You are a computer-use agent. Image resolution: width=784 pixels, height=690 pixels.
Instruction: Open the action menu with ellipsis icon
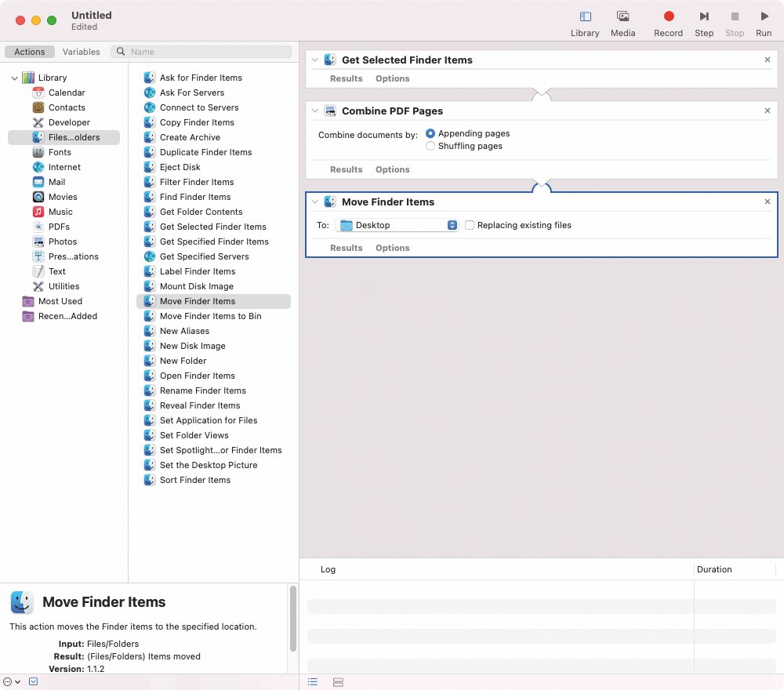[12, 681]
